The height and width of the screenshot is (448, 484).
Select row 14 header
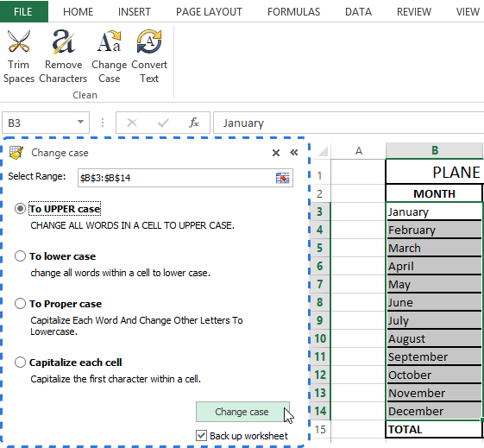(x=320, y=411)
